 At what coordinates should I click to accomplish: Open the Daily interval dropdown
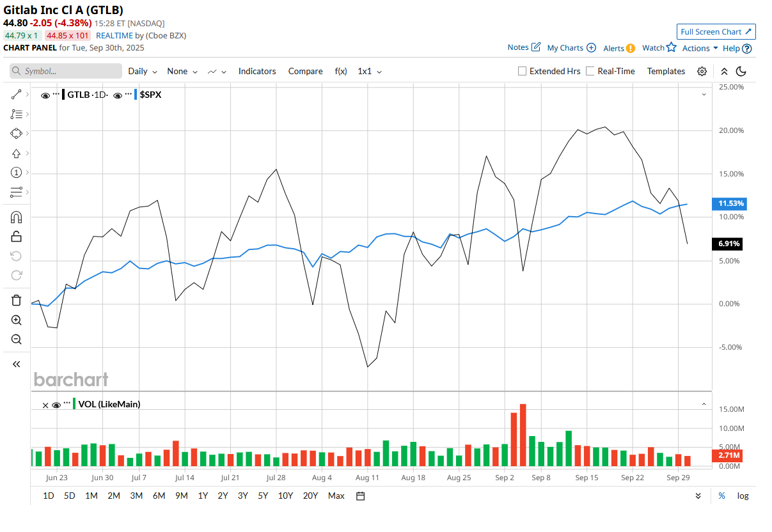point(142,71)
